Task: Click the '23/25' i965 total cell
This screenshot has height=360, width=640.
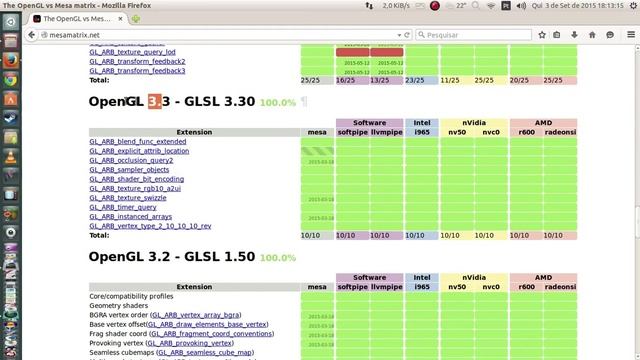Action: (x=422, y=80)
